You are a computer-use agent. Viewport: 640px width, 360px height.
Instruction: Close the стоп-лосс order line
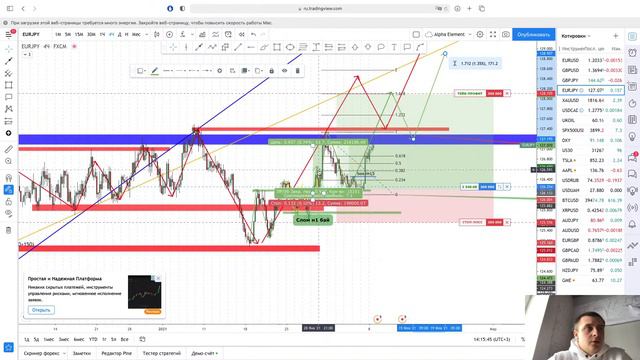(x=507, y=222)
